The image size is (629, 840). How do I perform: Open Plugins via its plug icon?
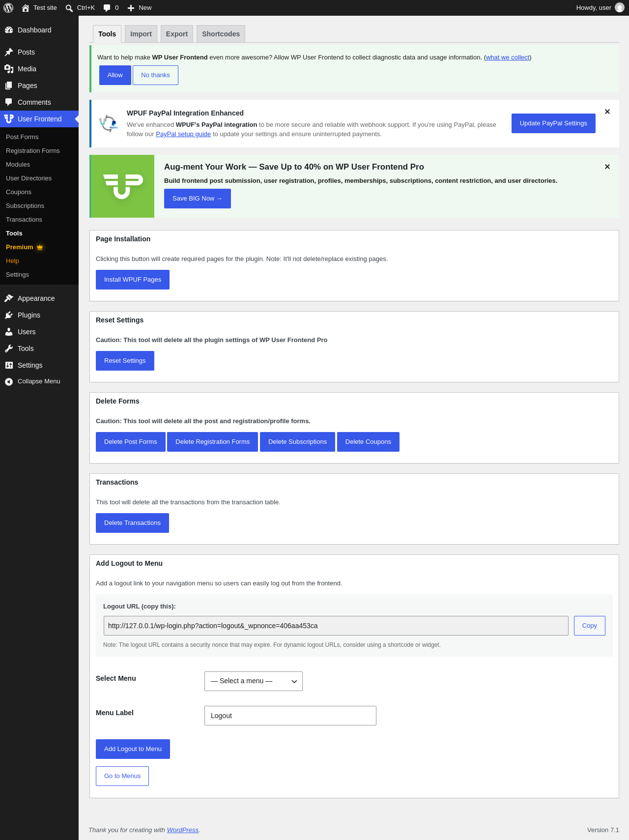pos(9,315)
